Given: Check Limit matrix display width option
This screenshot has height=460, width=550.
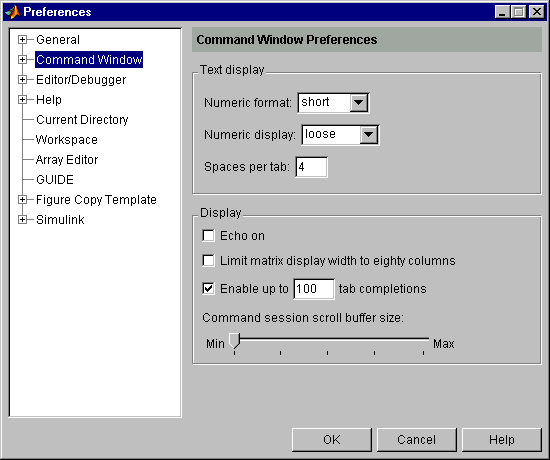Looking at the screenshot, I should click(x=208, y=261).
